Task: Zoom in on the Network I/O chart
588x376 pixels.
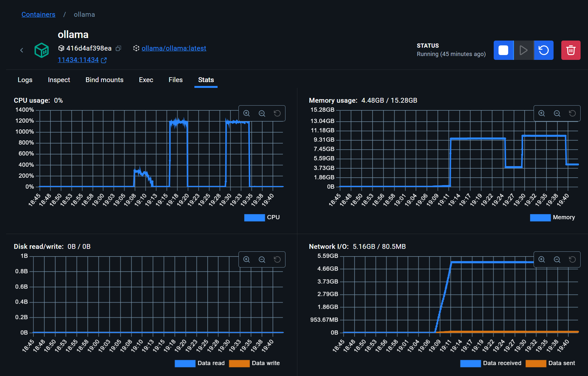Action: [x=542, y=259]
